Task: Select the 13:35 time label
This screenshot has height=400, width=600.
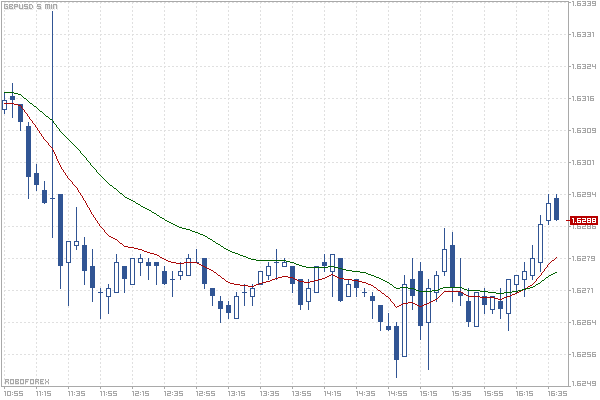Action: 269,393
